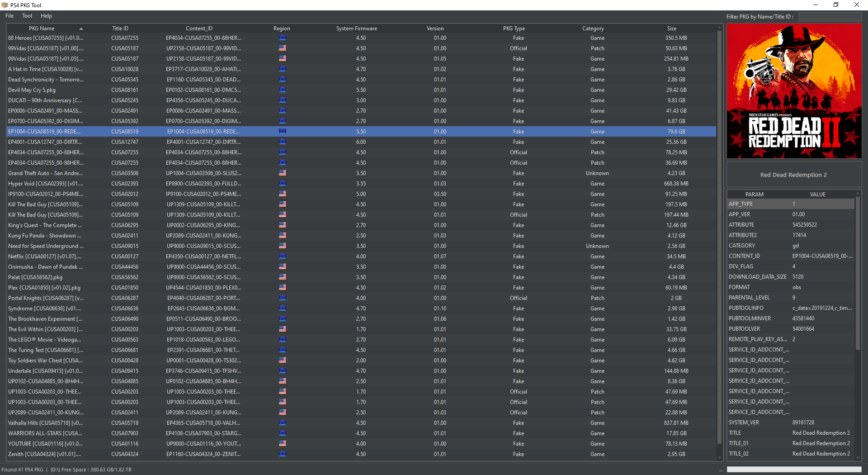The height and width of the screenshot is (475, 868).
Task: Click the D:\ free space status text
Action: tap(91, 470)
